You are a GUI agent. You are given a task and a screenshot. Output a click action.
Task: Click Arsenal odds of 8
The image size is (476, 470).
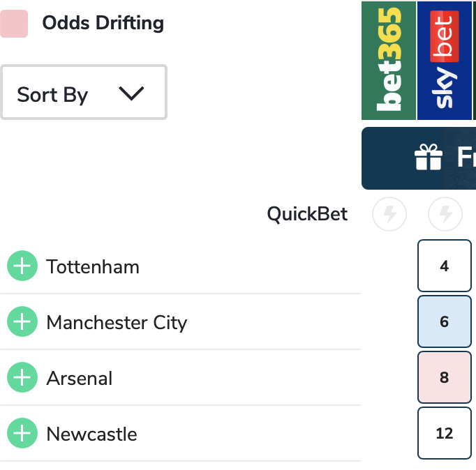[445, 377]
